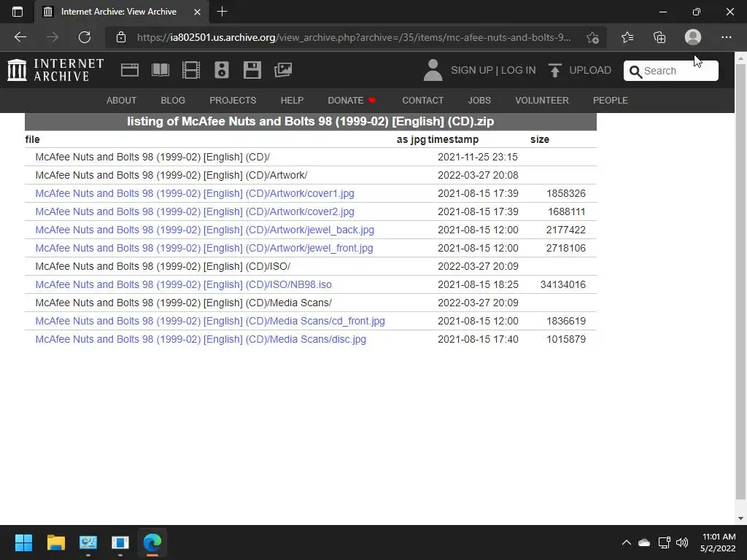Click the upload arrow icon
747x560 pixels.
554,70
